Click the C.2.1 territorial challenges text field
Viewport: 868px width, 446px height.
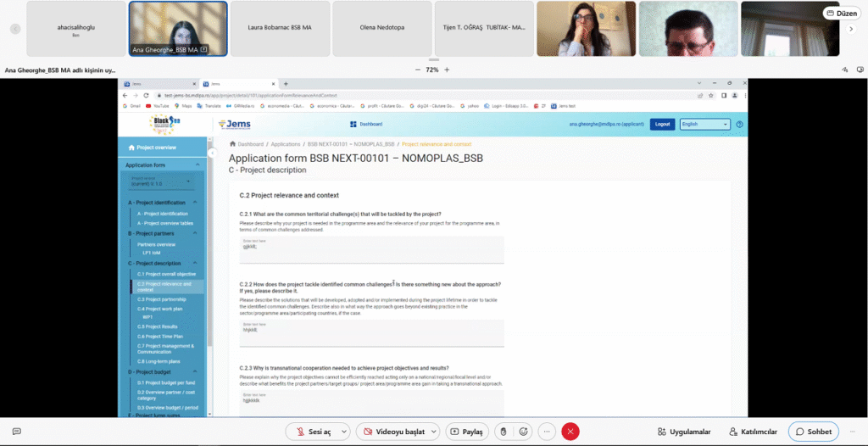click(x=371, y=249)
